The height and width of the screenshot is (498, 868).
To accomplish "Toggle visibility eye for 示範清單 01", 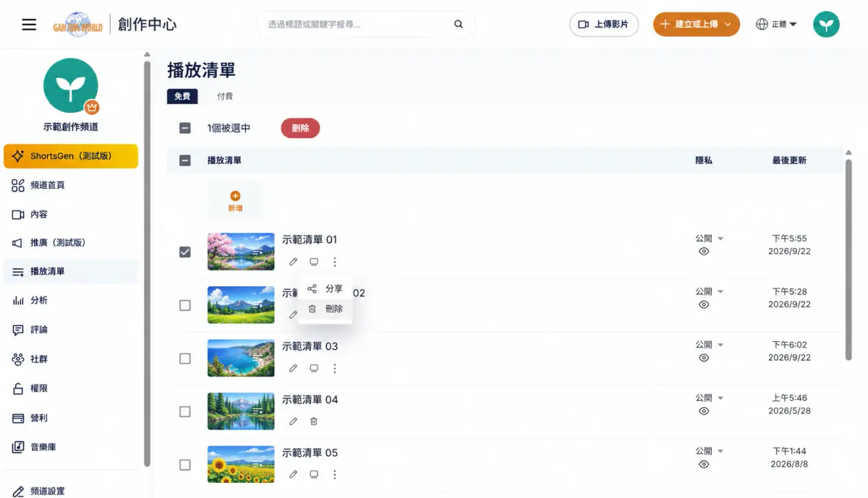I will (704, 252).
